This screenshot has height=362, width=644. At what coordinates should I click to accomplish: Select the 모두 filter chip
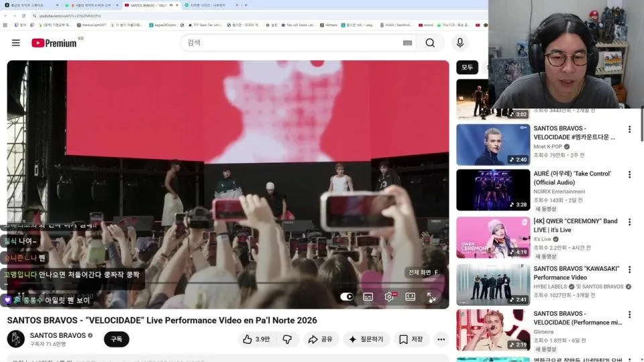pyautogui.click(x=468, y=67)
